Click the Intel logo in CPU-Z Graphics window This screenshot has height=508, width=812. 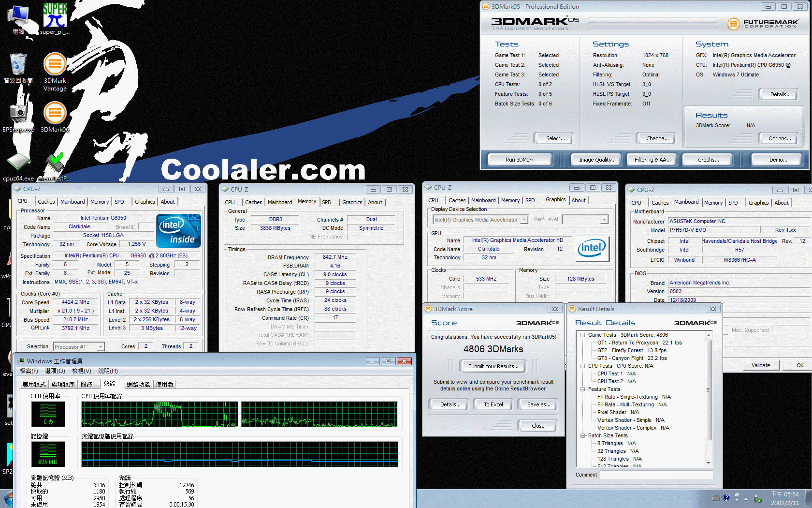pos(593,249)
